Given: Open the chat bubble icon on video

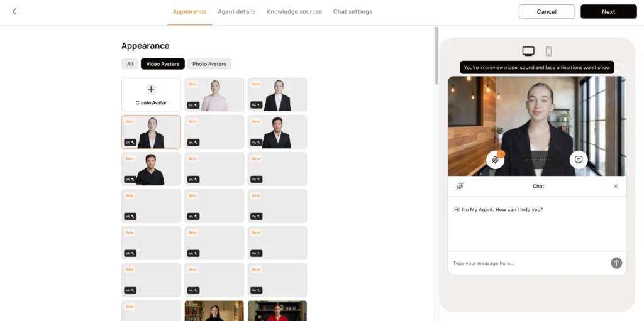Looking at the screenshot, I should click(x=579, y=160).
